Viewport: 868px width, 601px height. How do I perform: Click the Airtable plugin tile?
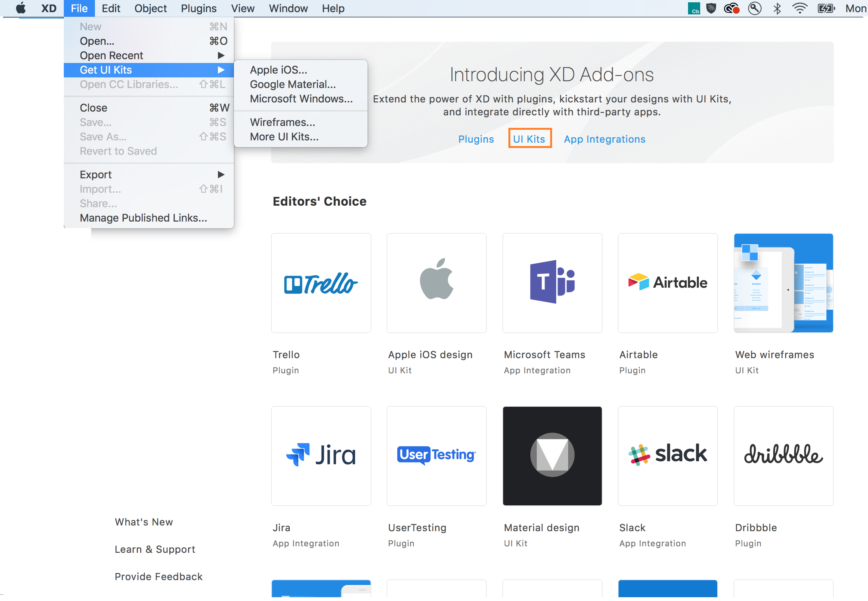[x=668, y=283]
